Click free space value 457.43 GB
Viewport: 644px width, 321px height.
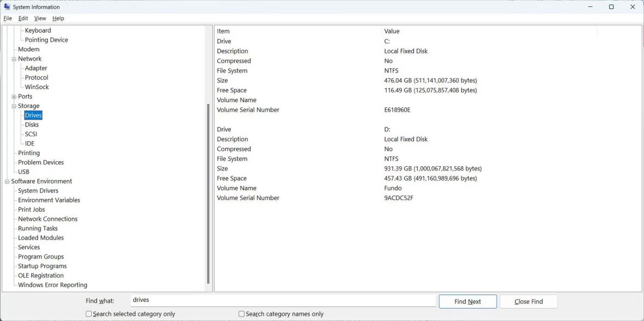(431, 178)
